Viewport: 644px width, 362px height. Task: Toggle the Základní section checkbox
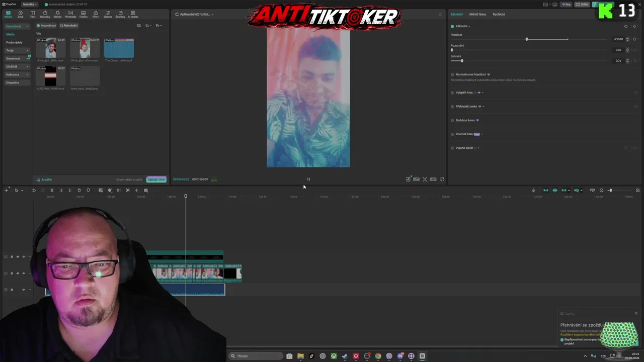pos(452,26)
